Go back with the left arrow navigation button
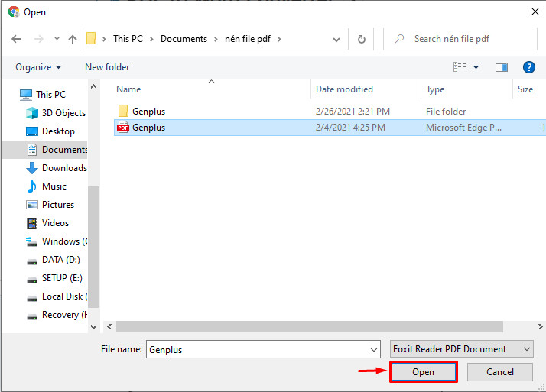 coord(16,39)
